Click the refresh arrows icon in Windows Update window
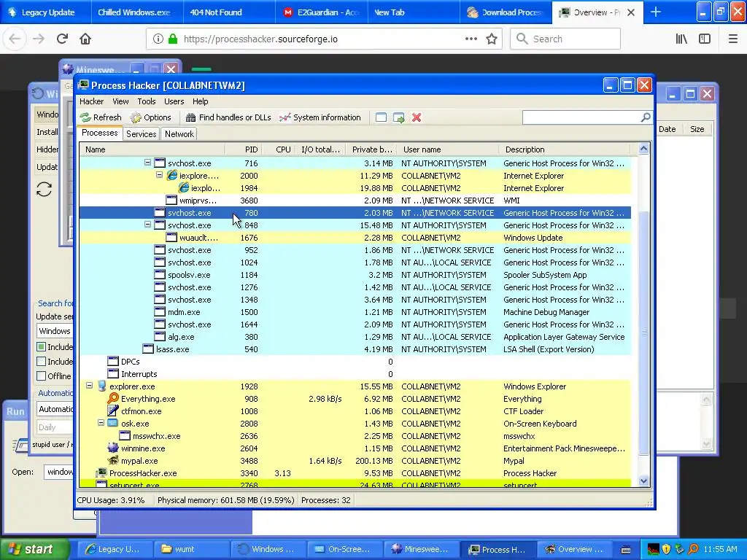 44,190
